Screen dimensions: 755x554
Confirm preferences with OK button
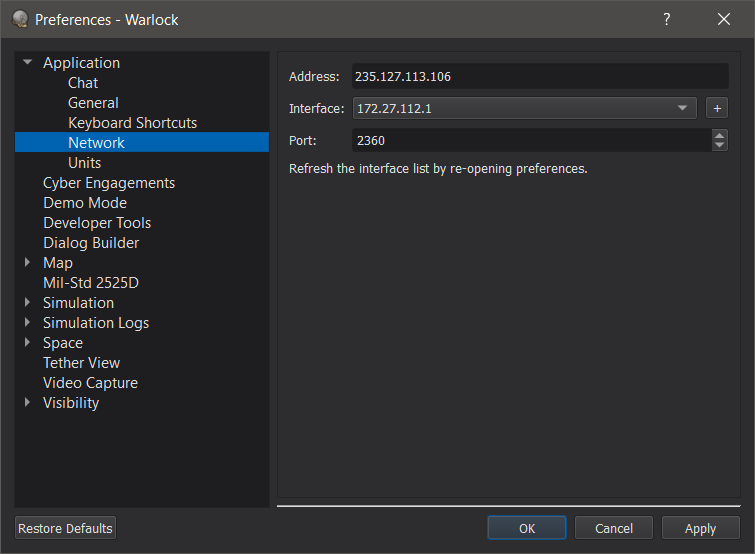pos(527,528)
